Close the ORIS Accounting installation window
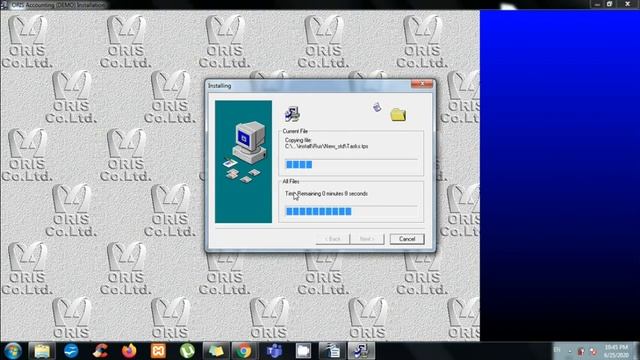The width and height of the screenshot is (640, 360). coord(627,4)
